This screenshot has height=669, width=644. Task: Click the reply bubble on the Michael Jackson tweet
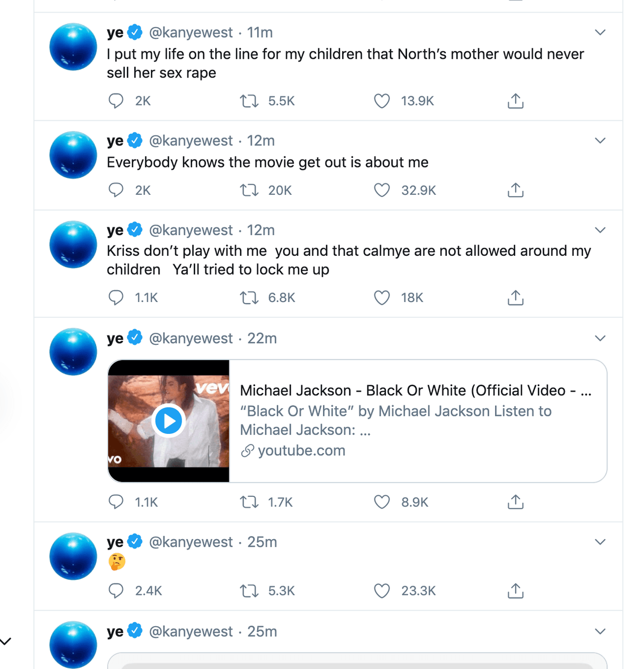click(116, 502)
